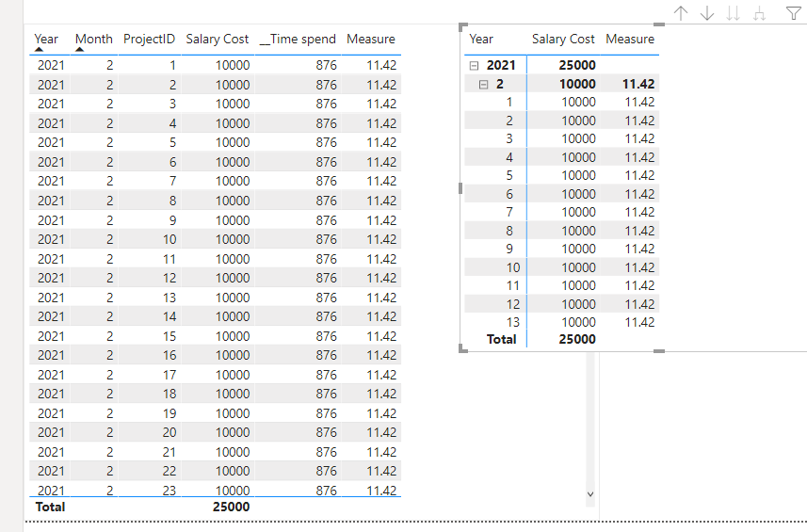Select matrix row labeled 13
The image size is (807, 532).
point(561,323)
